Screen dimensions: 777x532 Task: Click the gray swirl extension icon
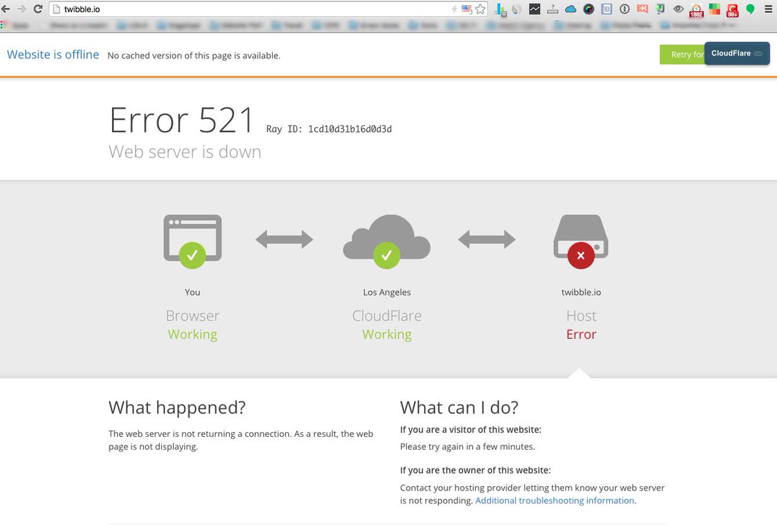point(517,9)
